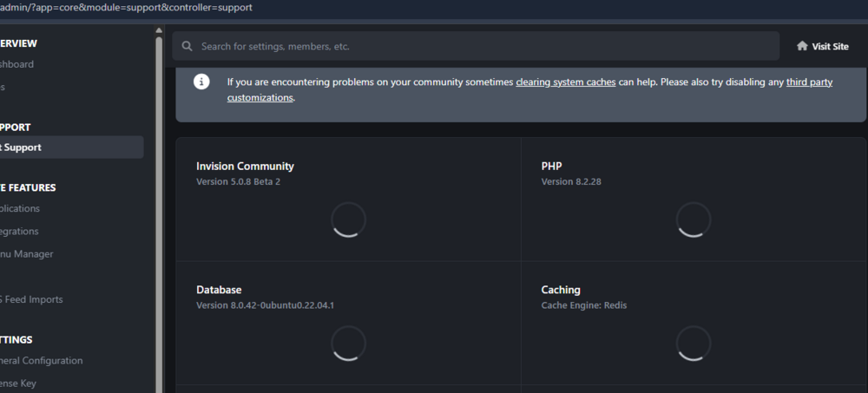This screenshot has height=393, width=868.
Task: Click the Invision Community heading
Action: (x=246, y=166)
